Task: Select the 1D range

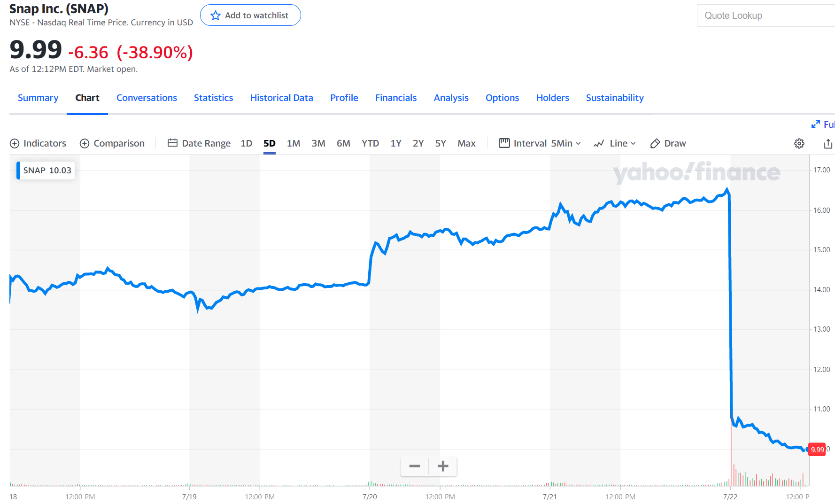Action: pos(247,143)
